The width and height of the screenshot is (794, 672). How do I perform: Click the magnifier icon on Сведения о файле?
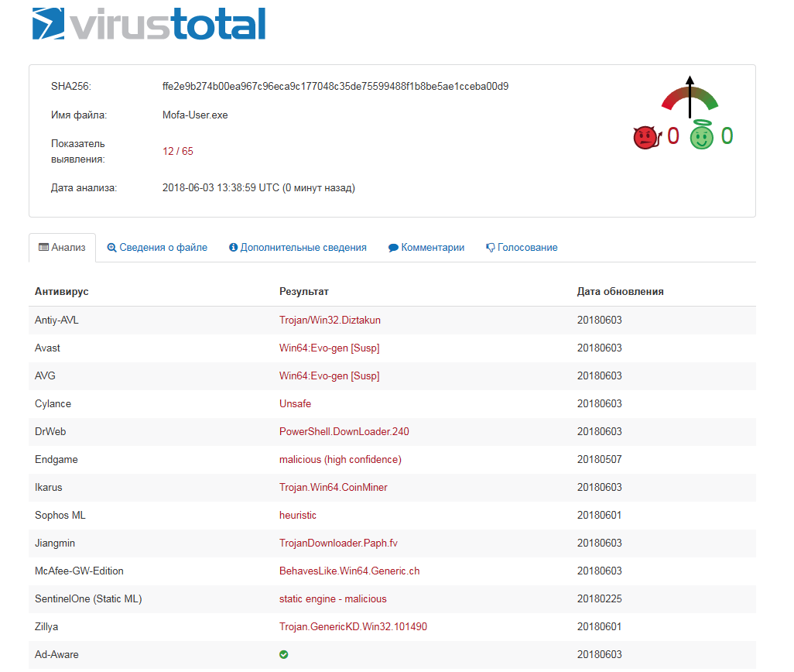pos(112,248)
